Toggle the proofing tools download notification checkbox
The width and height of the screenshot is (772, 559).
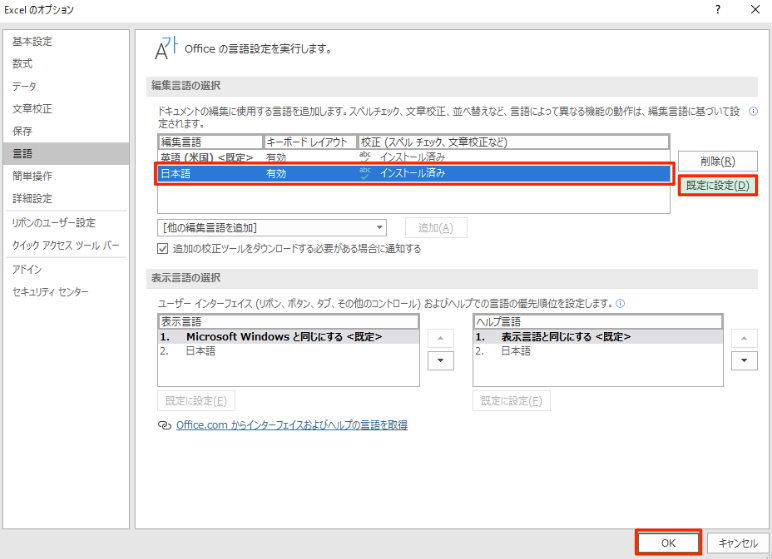coord(164,248)
